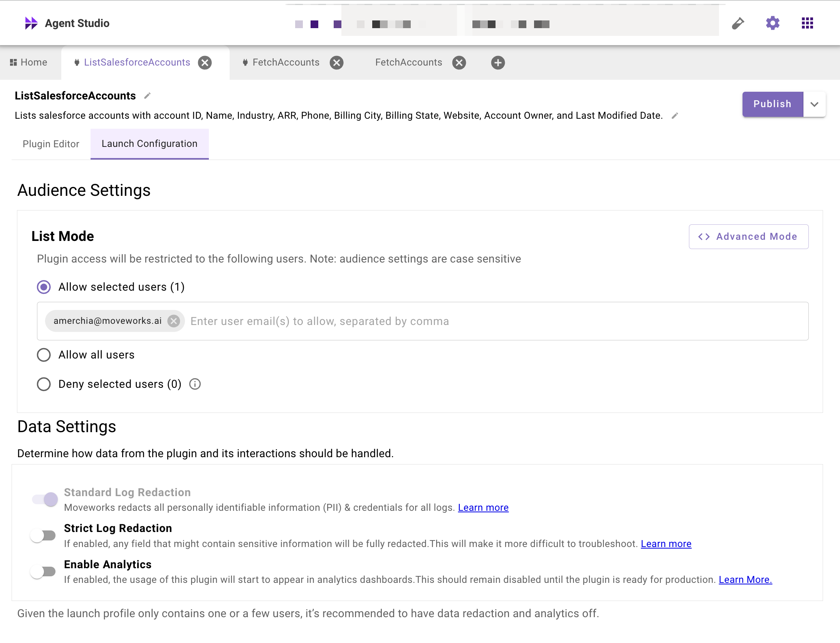Image resolution: width=840 pixels, height=643 pixels.
Task: Switch to Advanced Mode
Action: (748, 237)
